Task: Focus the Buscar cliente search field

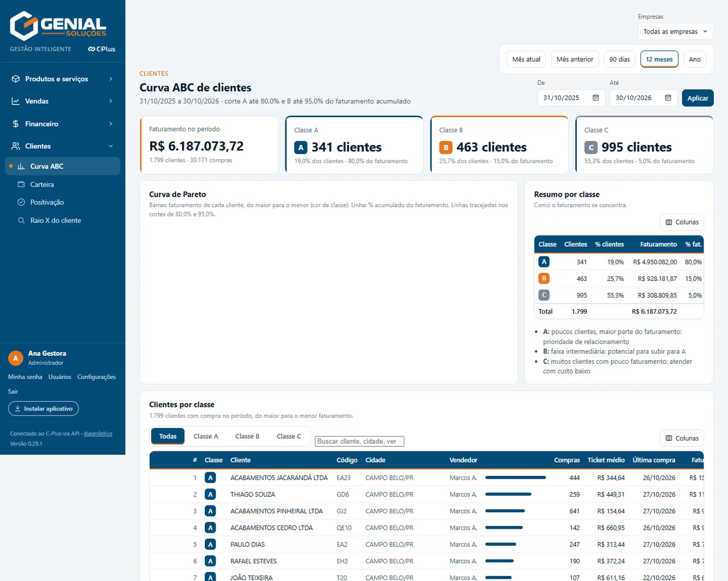Action: tap(359, 441)
